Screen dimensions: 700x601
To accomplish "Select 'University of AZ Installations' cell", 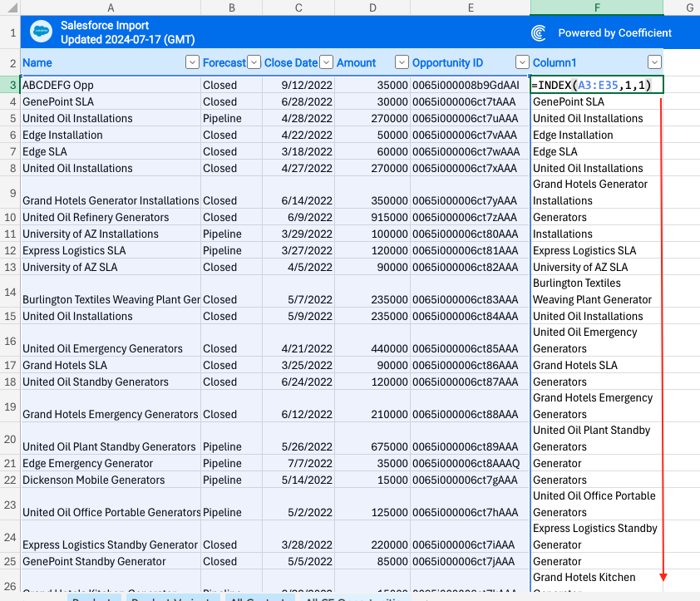I will [x=111, y=234].
